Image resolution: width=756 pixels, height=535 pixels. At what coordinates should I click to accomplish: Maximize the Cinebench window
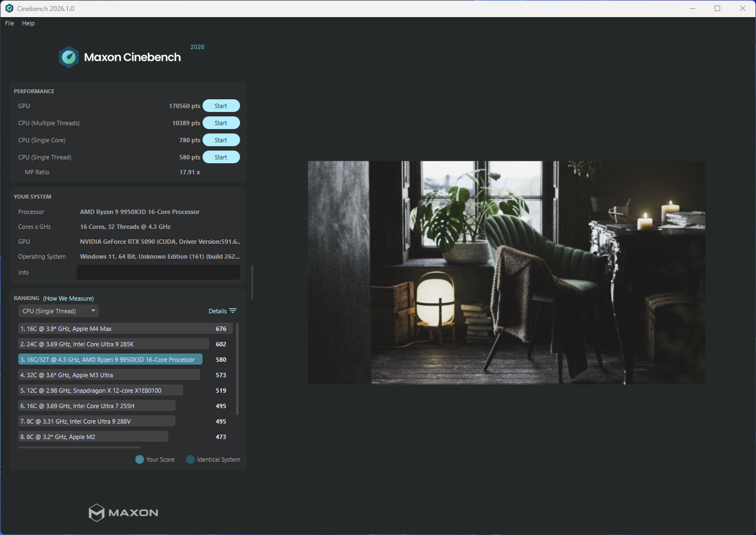[x=717, y=8]
